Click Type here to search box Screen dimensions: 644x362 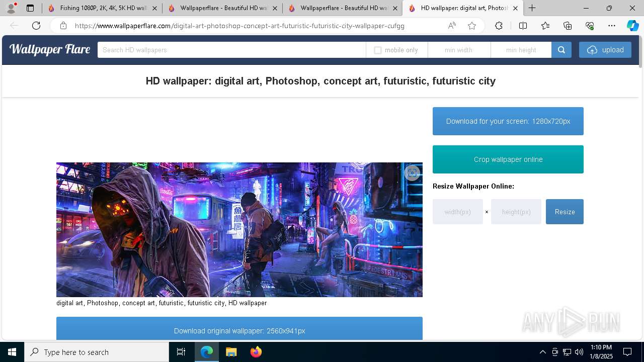point(97,352)
